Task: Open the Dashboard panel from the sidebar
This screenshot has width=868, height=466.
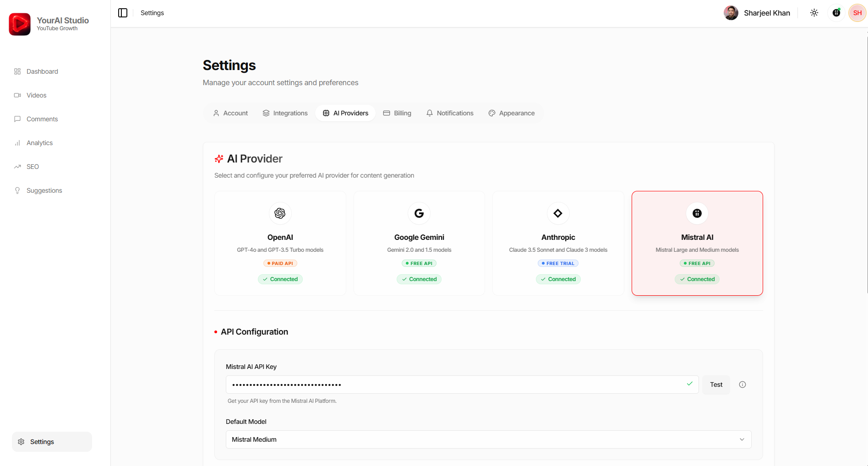Action: (x=42, y=71)
